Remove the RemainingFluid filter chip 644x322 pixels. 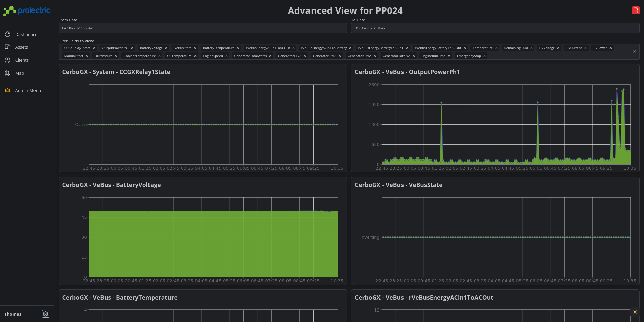[531, 48]
